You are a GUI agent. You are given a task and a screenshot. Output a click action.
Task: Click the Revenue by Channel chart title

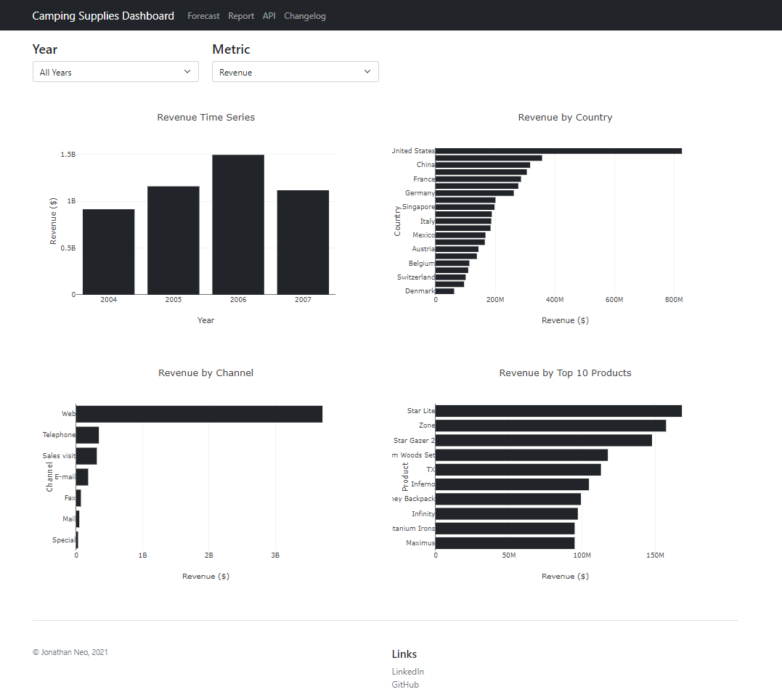point(205,373)
